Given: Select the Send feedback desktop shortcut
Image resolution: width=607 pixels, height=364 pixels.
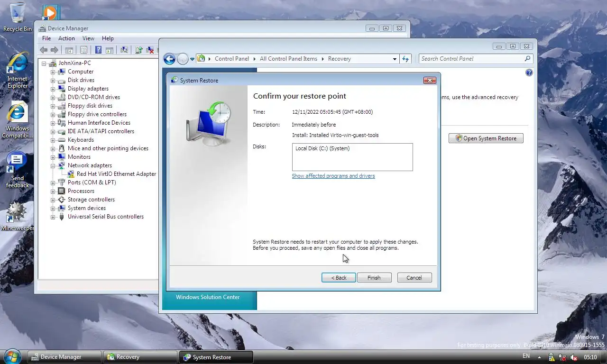Looking at the screenshot, I should pyautogui.click(x=18, y=170).
